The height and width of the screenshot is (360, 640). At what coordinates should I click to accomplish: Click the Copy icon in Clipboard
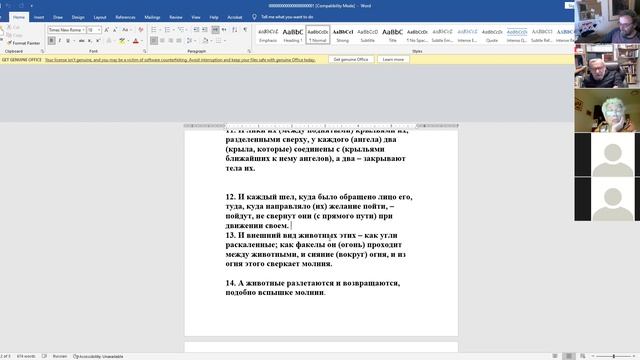pos(15,35)
